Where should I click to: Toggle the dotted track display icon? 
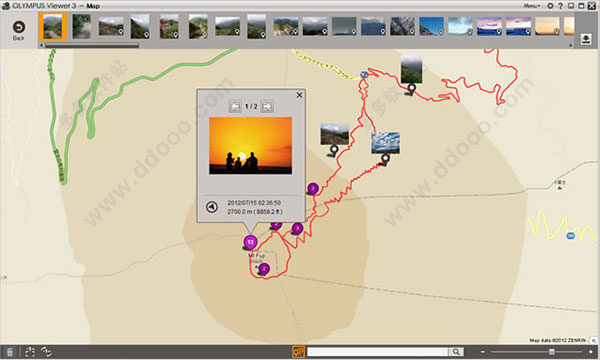pyautogui.click(x=30, y=352)
